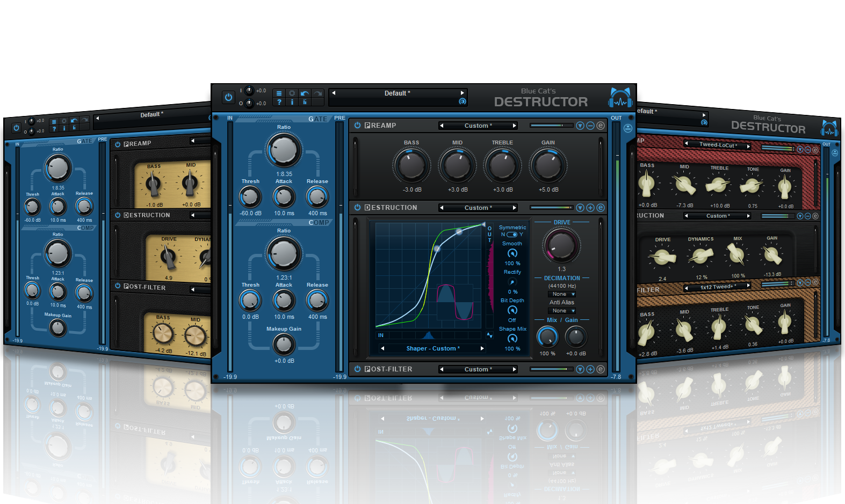Click the double 'ii' icon in center toolbar
Image resolution: width=845 pixels, height=504 pixels.
pos(305,102)
